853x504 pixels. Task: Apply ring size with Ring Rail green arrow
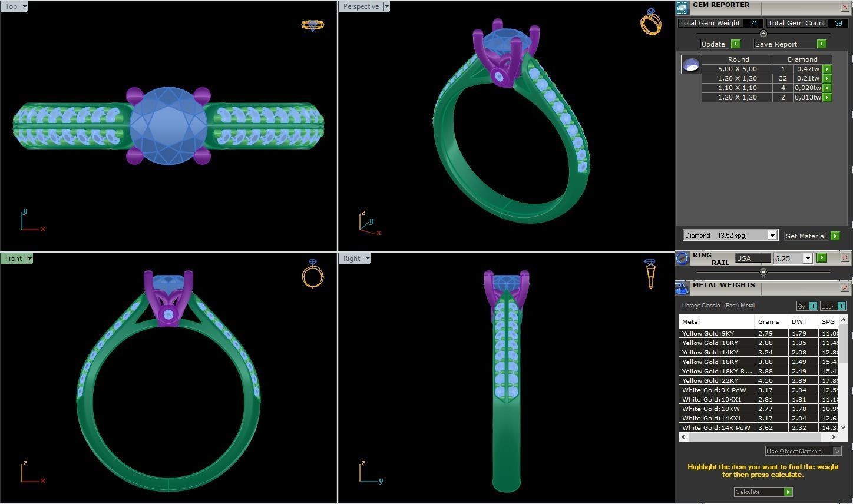tap(822, 258)
